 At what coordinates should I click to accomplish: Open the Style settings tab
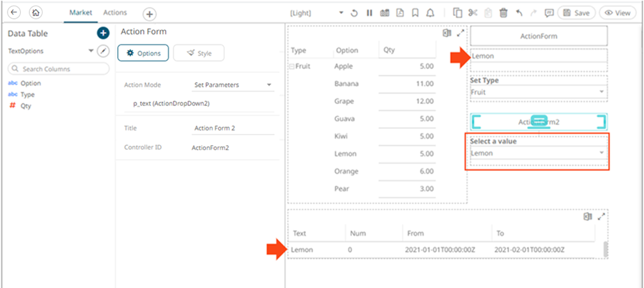point(199,53)
